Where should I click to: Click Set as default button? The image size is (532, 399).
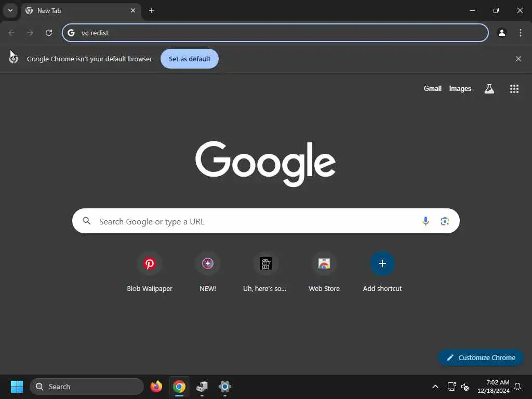click(189, 59)
